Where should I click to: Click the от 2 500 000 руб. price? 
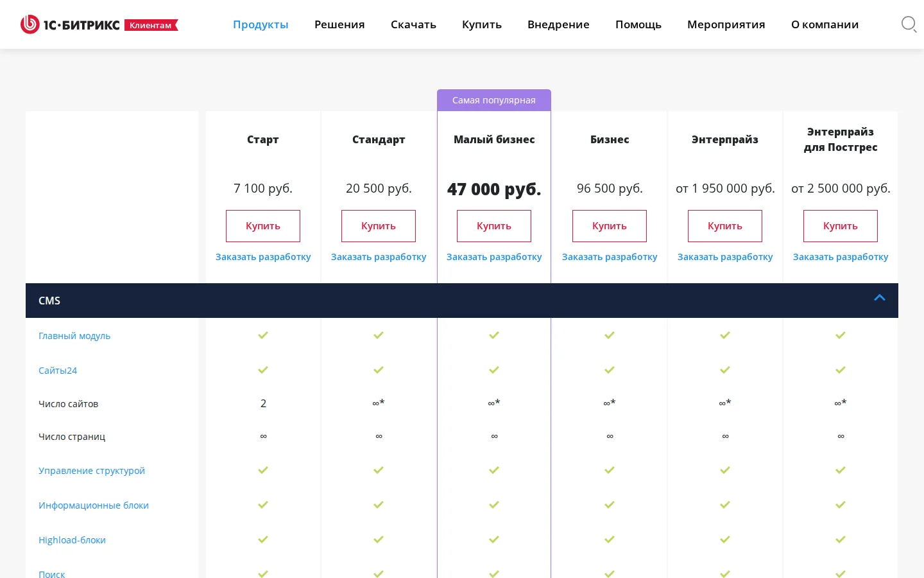(841, 188)
